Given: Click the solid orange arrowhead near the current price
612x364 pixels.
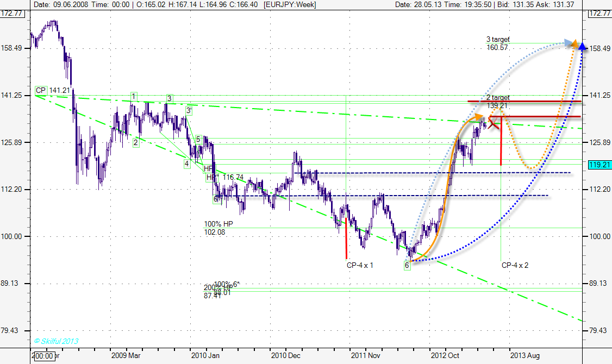Looking at the screenshot, I should (478, 117).
